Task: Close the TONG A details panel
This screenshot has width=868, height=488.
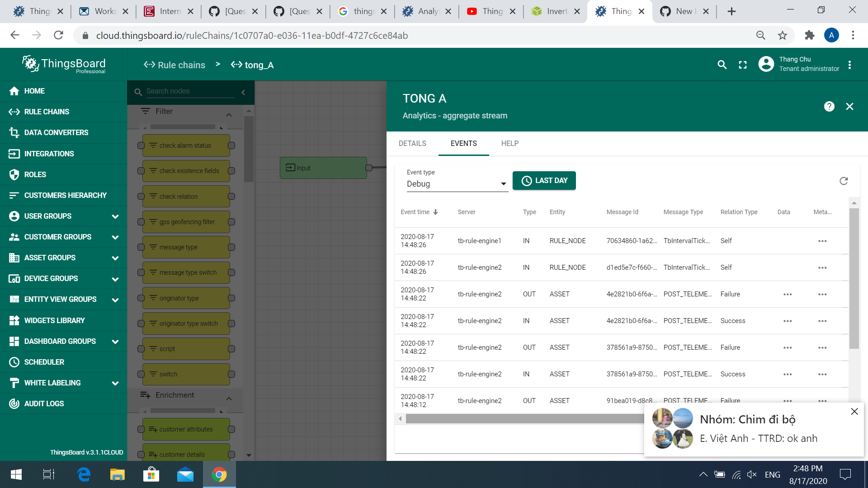Action: pos(850,107)
